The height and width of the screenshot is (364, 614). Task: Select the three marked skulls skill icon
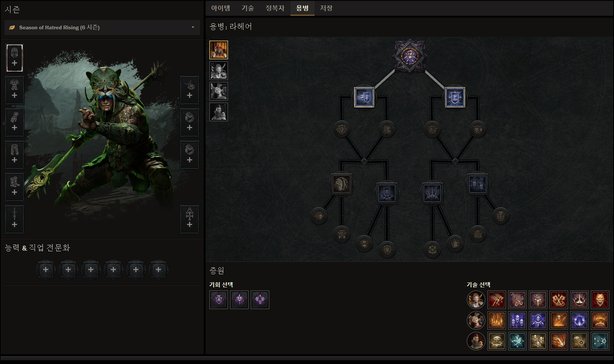[538, 341]
